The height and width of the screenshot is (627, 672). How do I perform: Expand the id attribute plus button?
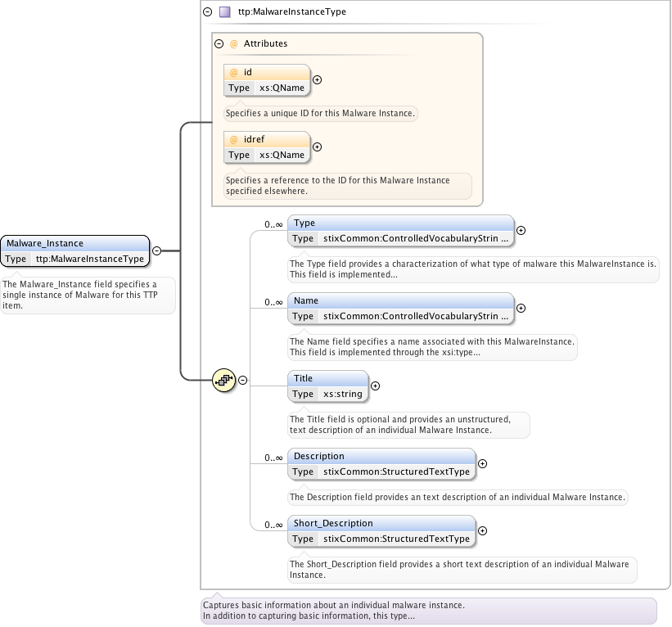[x=318, y=80]
